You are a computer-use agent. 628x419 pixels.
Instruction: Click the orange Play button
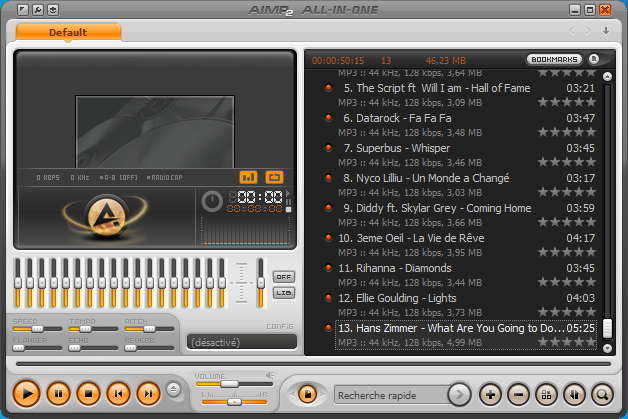(x=26, y=394)
